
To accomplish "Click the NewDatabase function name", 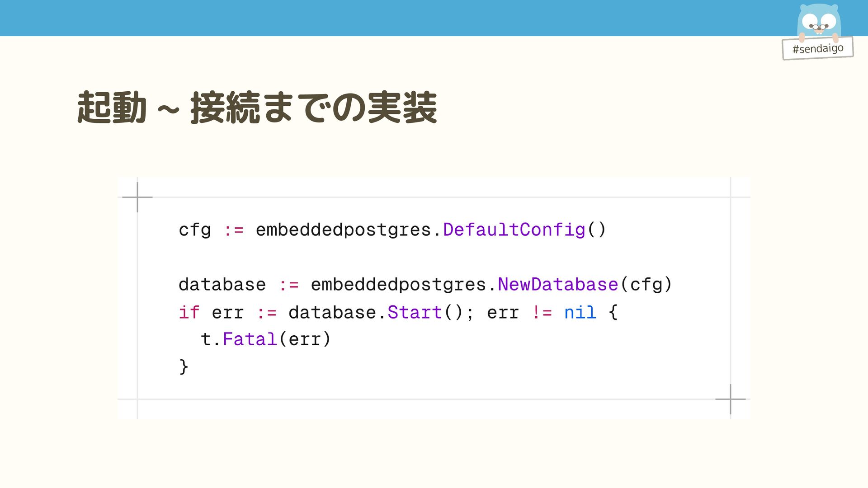I will (558, 285).
